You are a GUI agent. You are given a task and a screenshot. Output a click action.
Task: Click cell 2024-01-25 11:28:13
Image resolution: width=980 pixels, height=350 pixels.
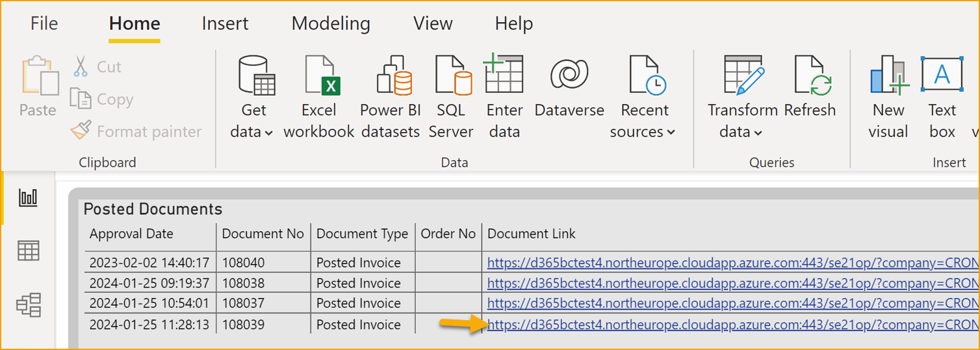149,324
